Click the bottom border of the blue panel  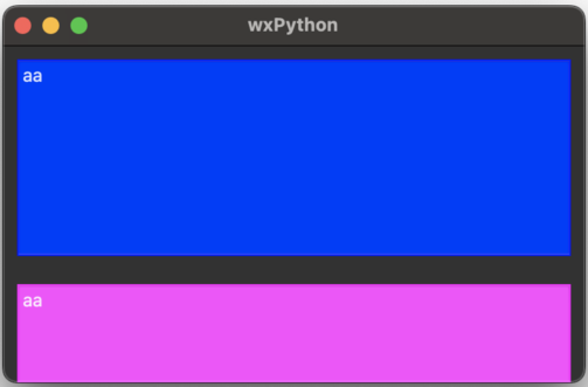[294, 255]
